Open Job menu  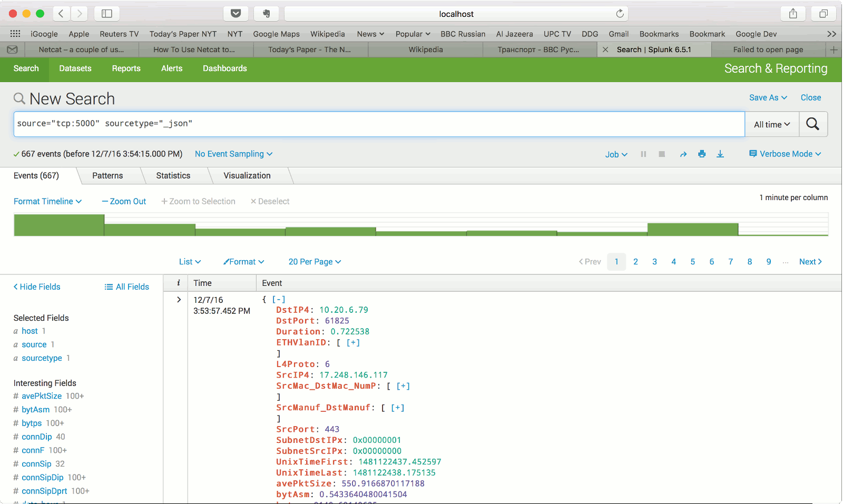point(616,154)
